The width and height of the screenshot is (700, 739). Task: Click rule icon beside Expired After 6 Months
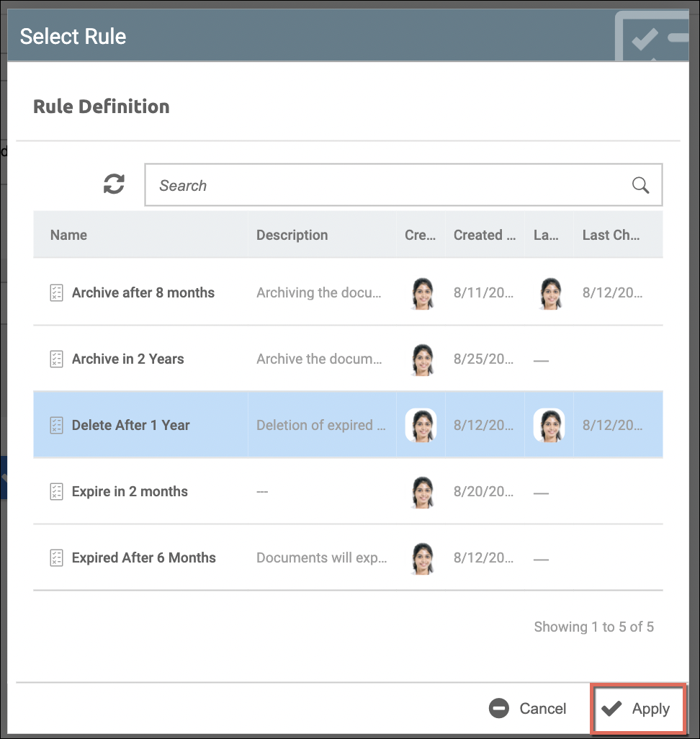coord(56,557)
